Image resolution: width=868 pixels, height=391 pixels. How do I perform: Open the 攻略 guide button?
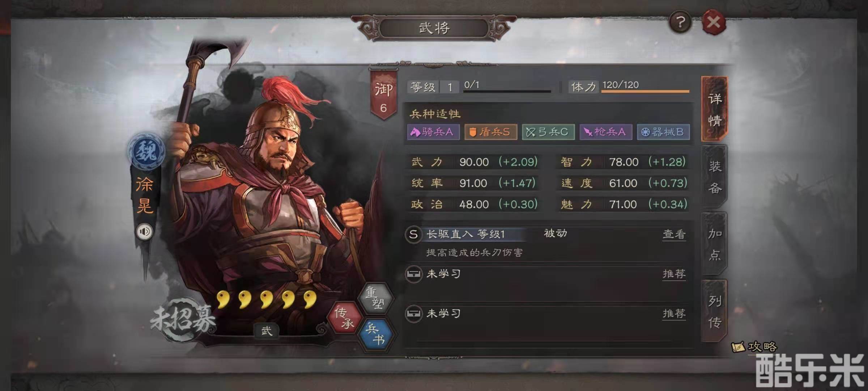(x=754, y=347)
